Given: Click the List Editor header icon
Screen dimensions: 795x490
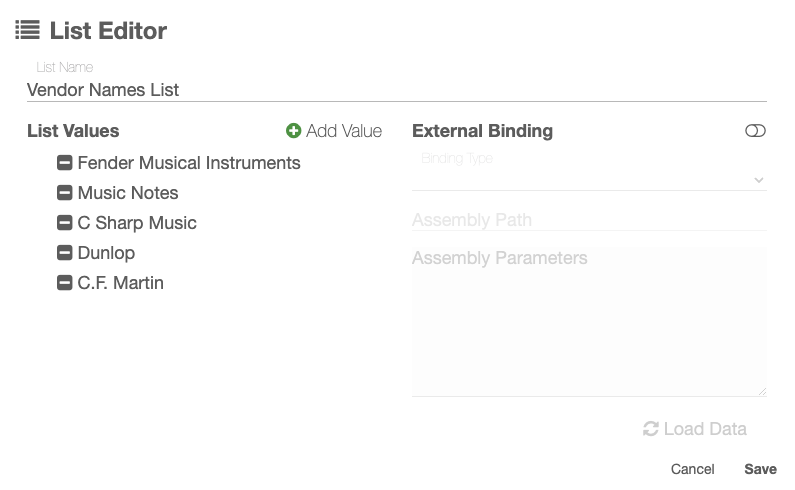Looking at the screenshot, I should click(x=27, y=31).
